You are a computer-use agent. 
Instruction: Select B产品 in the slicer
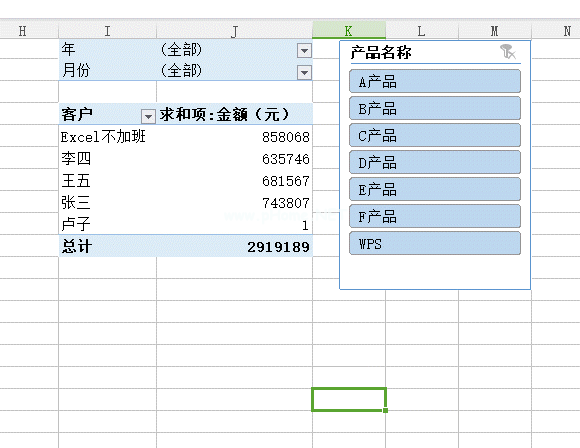point(435,108)
